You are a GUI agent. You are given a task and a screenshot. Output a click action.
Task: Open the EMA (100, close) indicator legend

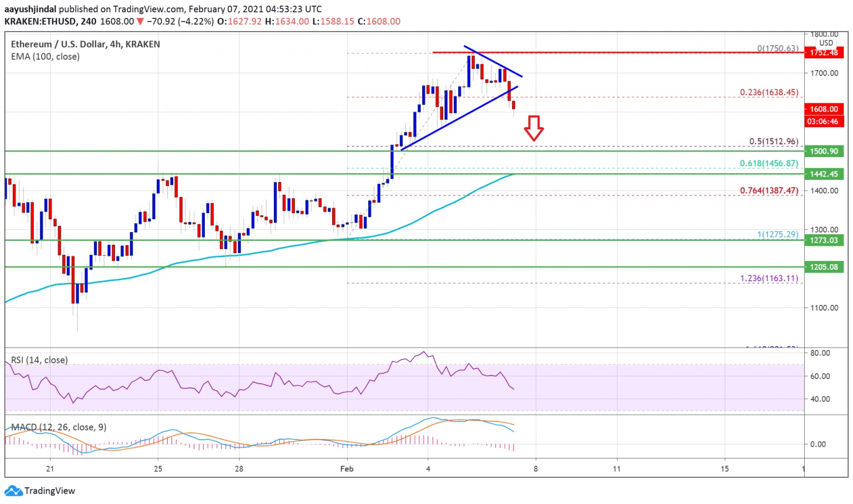click(45, 57)
